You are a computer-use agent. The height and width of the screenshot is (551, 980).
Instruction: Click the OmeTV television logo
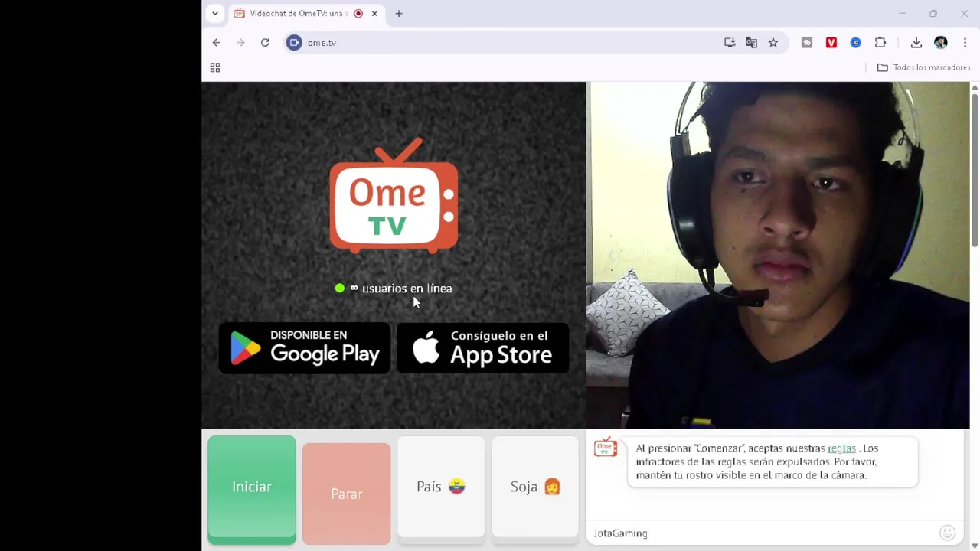(394, 195)
